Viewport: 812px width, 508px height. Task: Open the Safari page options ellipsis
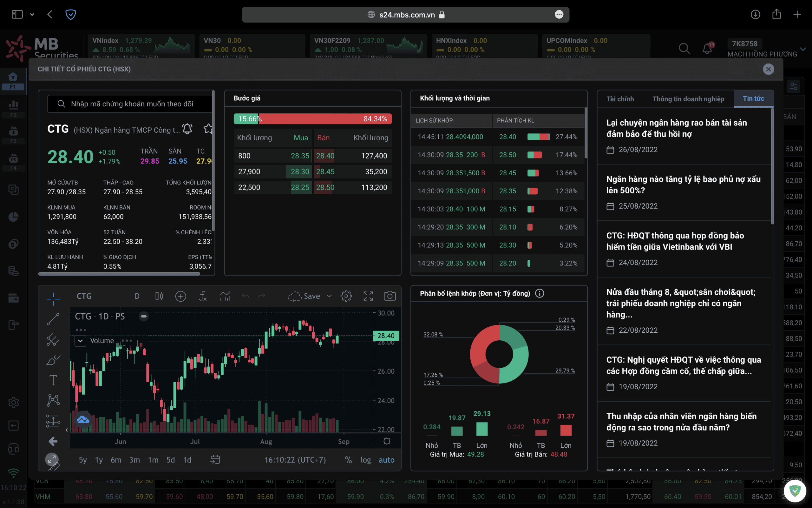tap(559, 15)
